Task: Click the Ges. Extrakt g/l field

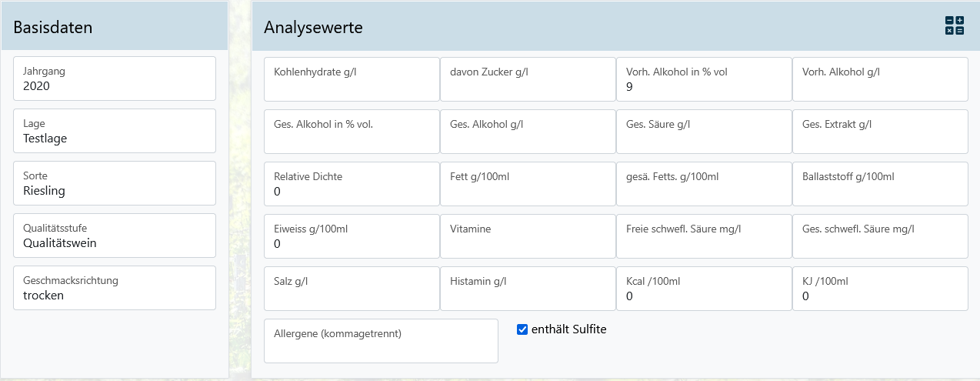Action: [x=880, y=132]
